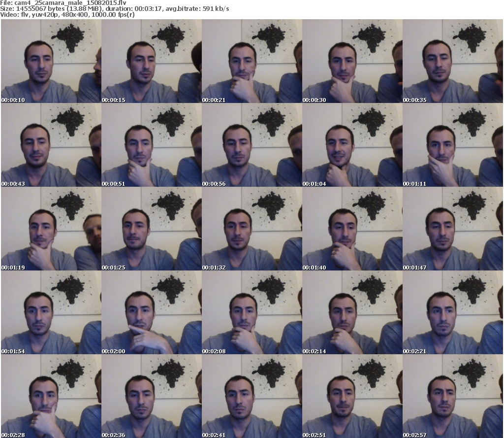Open the frame stamped 00:00:43
This screenshot has width=504, height=438.
coord(51,145)
